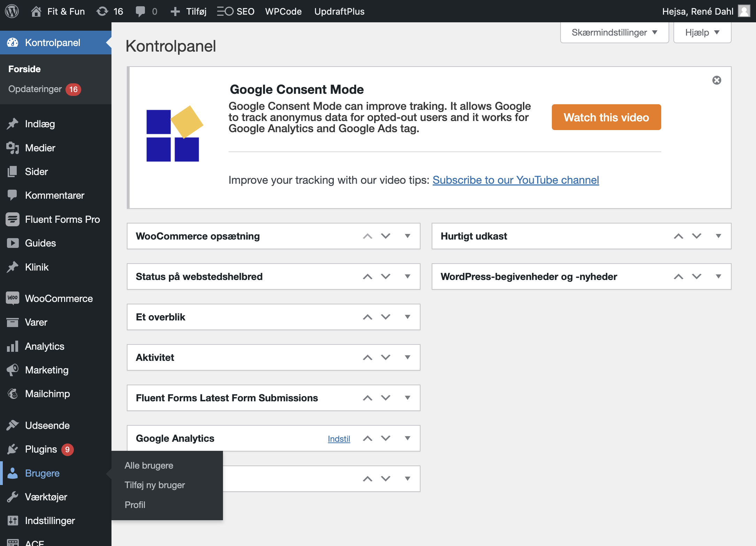Open WooCommerce woo icon
This screenshot has width=756, height=546.
pos(13,298)
